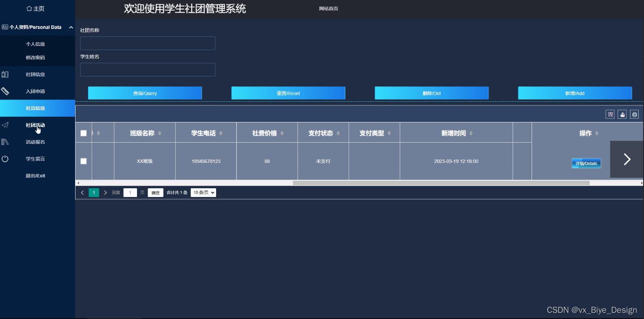This screenshot has width=644, height=319.
Task: Click the price value 88 cell
Action: tap(267, 161)
